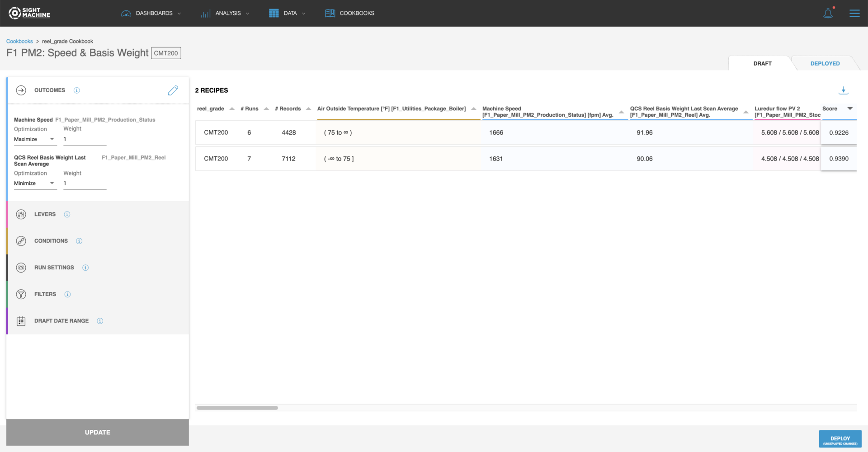Click the Draft Date Range calendar icon
This screenshot has height=452, width=868.
pyautogui.click(x=21, y=321)
